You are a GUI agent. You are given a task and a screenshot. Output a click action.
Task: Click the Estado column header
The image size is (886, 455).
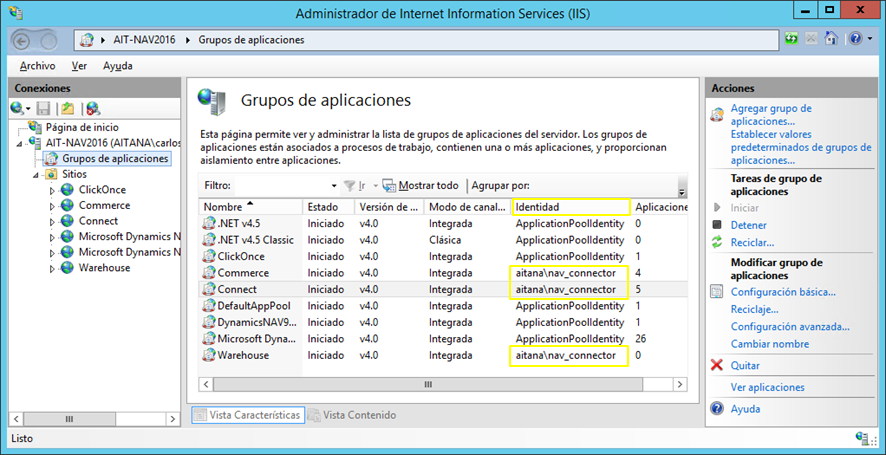(x=328, y=207)
